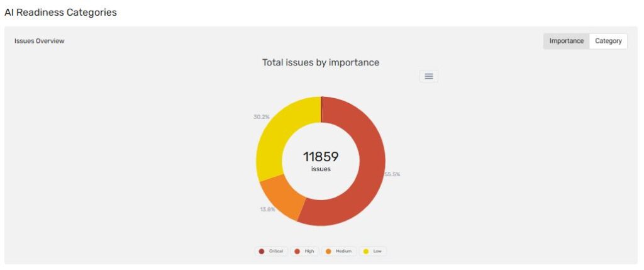Toggle the Critical legend item

pyautogui.click(x=271, y=251)
